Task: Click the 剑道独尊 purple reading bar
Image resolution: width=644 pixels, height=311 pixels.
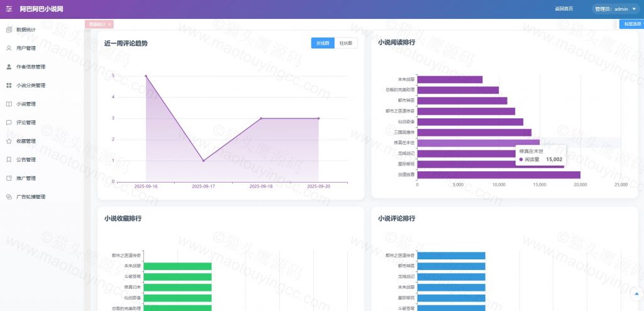Action: click(499, 175)
